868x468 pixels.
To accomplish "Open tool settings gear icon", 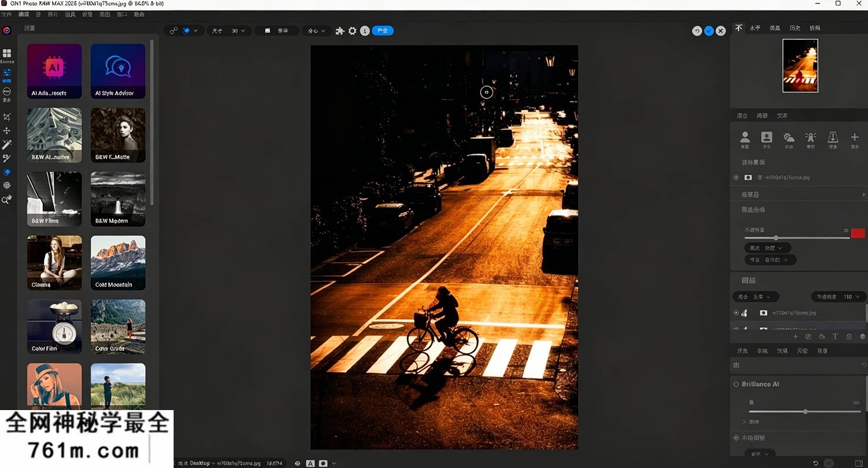I will coord(352,31).
